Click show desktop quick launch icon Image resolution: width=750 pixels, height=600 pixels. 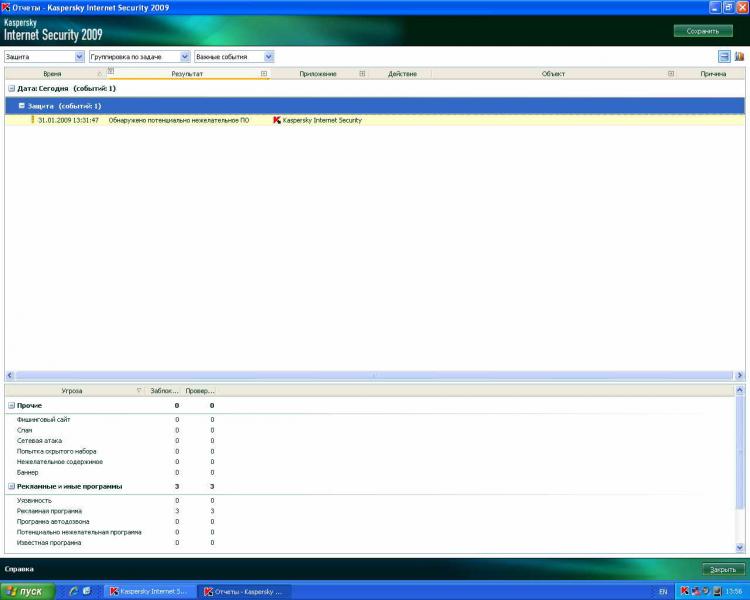click(x=87, y=591)
